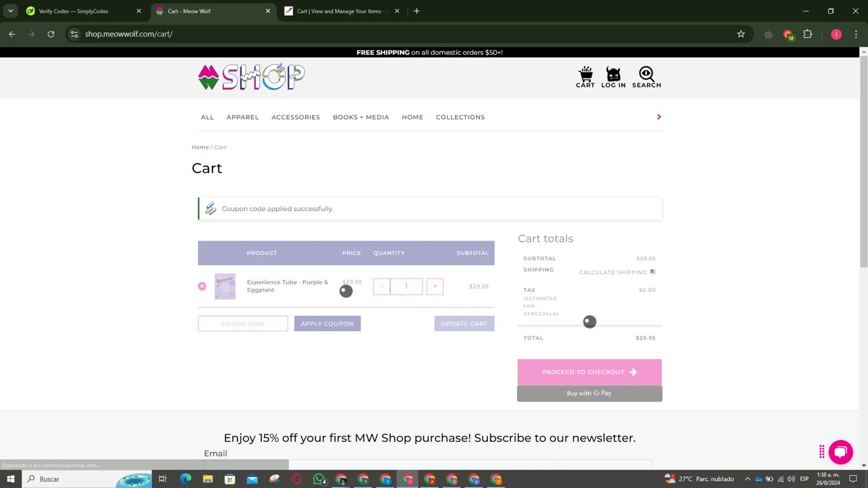Open the APPAREL category
The width and height of the screenshot is (868, 488).
pyautogui.click(x=242, y=117)
